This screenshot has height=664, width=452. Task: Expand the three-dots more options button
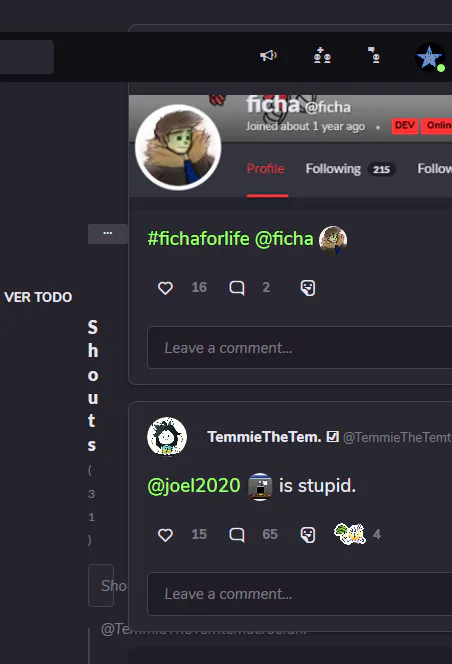(x=108, y=234)
